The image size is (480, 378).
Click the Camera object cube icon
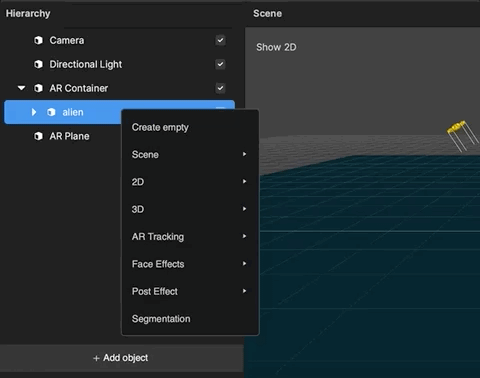(x=38, y=40)
